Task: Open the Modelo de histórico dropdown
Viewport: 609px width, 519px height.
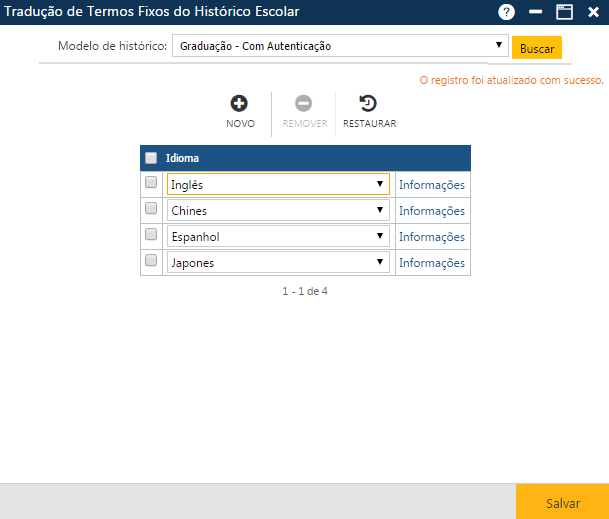Action: [340, 46]
